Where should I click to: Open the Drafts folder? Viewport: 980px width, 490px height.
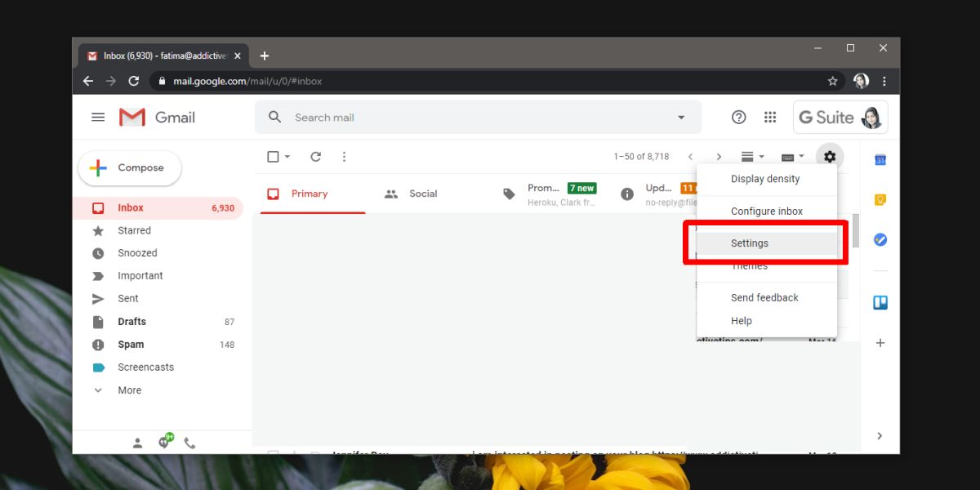[158, 322]
